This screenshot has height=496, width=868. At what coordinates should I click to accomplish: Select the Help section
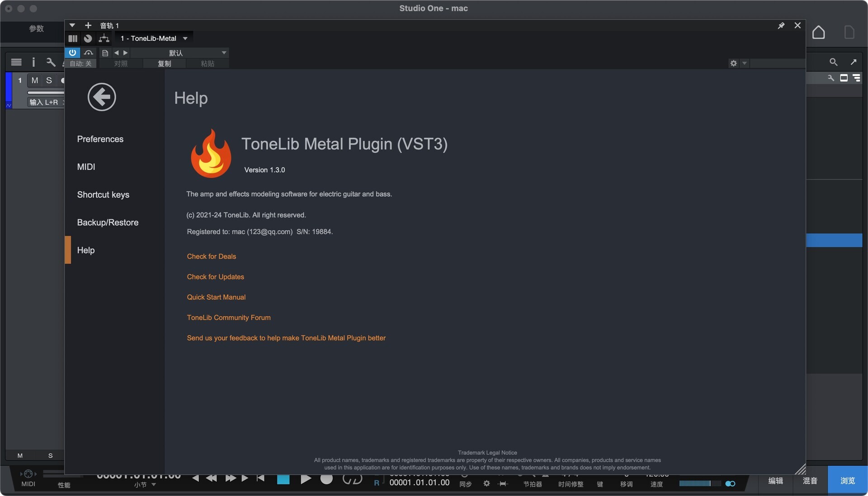[86, 250]
